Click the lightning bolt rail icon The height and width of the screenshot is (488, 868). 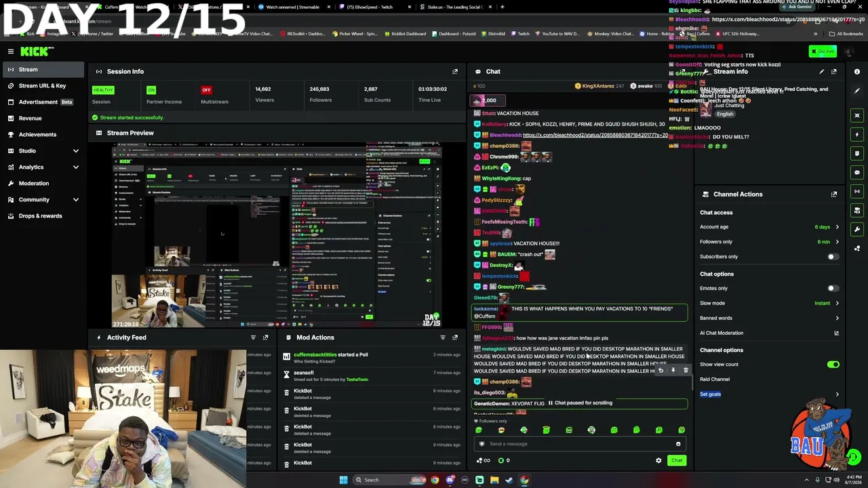pyautogui.click(x=857, y=134)
